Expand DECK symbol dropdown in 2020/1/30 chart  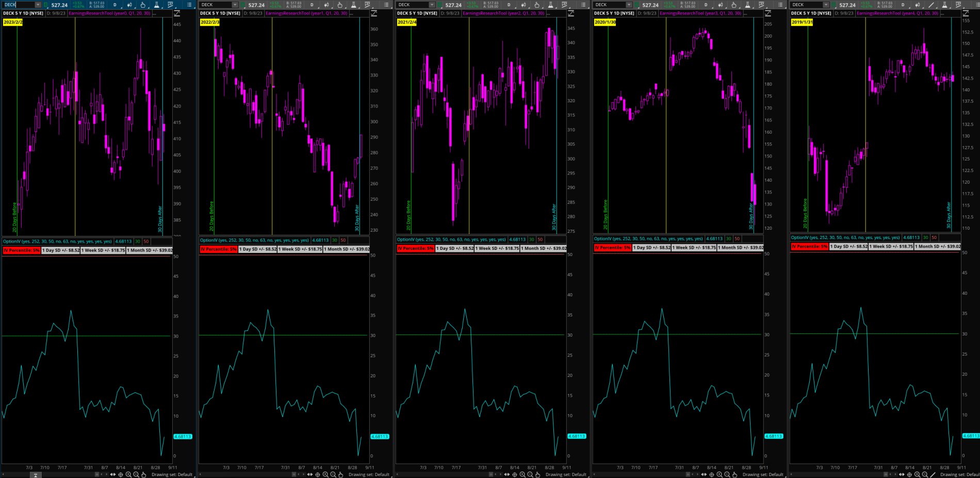pyautogui.click(x=629, y=5)
